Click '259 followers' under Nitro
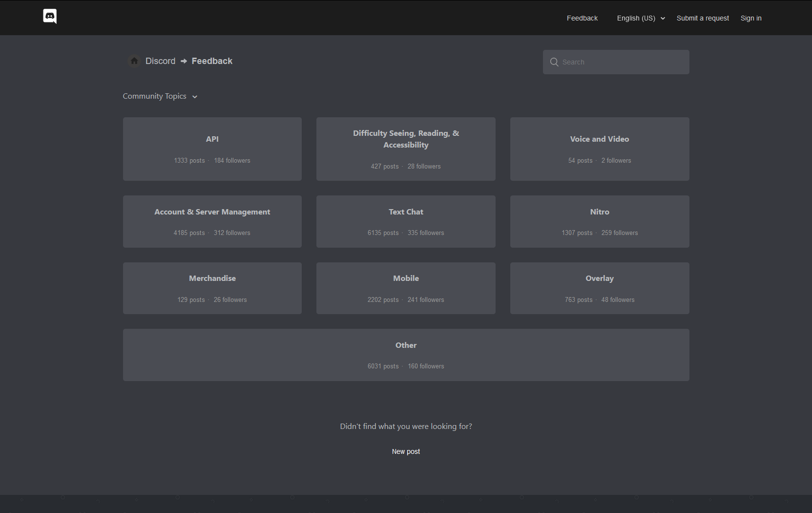This screenshot has width=812, height=513. pos(620,233)
